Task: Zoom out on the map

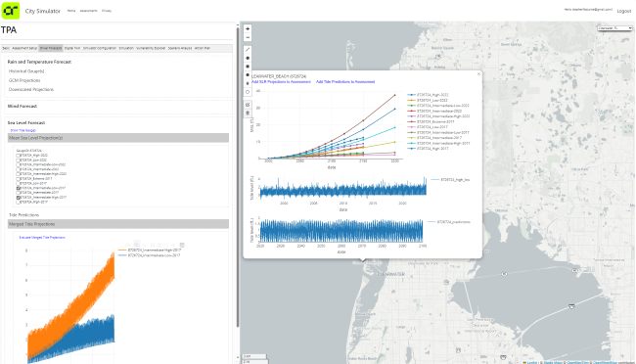Action: (248, 37)
